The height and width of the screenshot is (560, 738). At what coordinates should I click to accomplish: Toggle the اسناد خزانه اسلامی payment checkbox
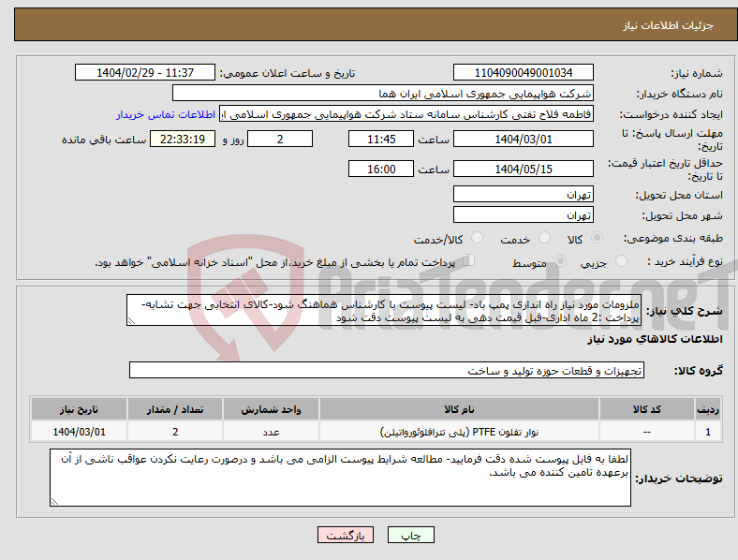[x=469, y=260]
